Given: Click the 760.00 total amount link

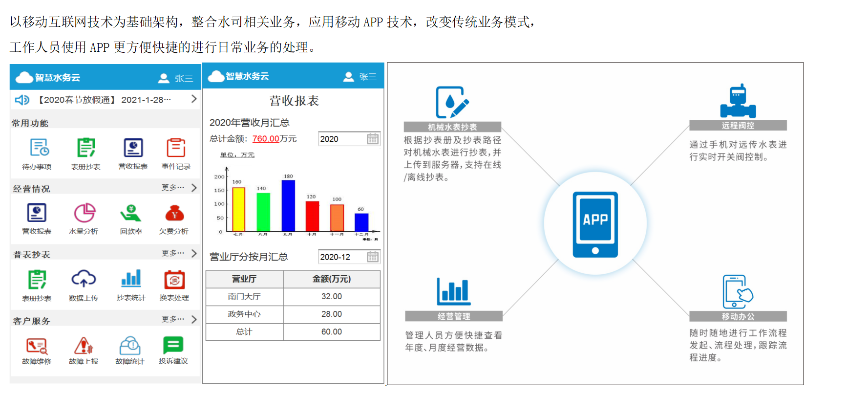Looking at the screenshot, I should pyautogui.click(x=266, y=139).
